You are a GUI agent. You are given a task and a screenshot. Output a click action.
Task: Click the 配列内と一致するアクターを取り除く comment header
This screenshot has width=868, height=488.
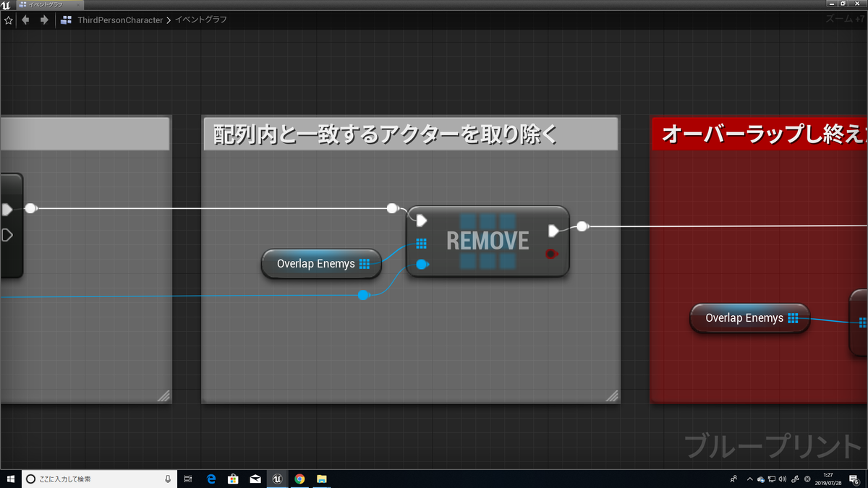[x=409, y=132]
